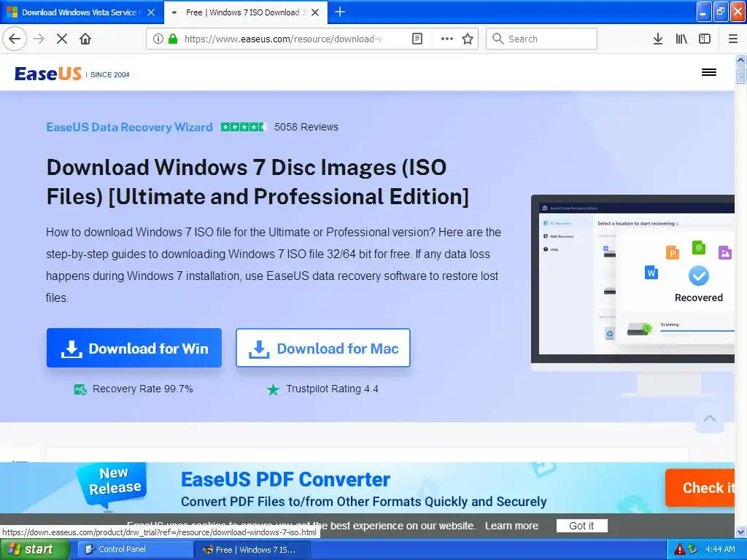Click the vertical scrollbar down arrow

(x=740, y=532)
